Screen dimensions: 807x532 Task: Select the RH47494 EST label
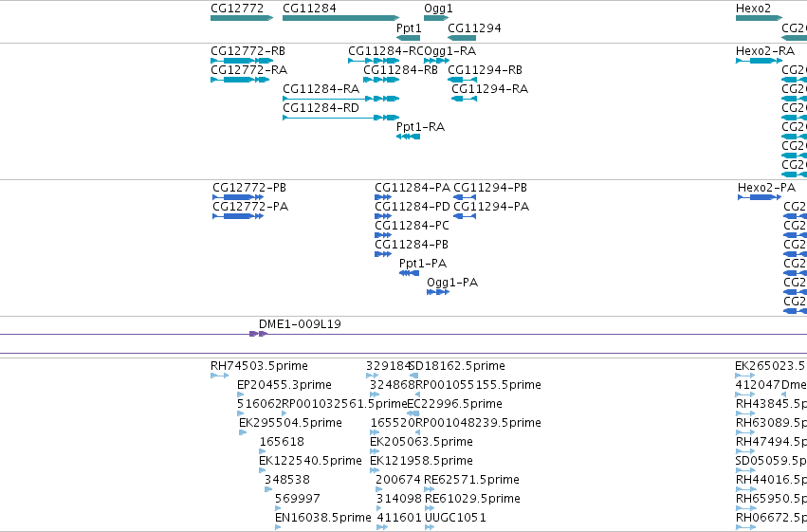771,442
